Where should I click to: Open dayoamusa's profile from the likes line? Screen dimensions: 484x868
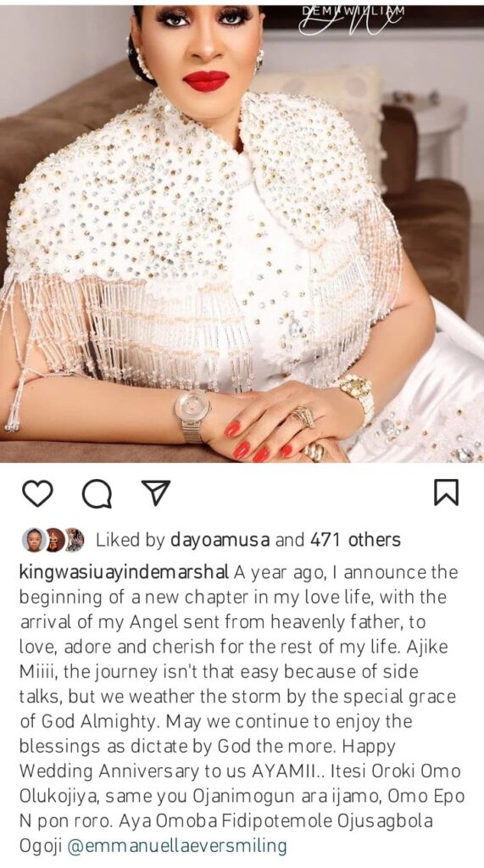pos(220,540)
